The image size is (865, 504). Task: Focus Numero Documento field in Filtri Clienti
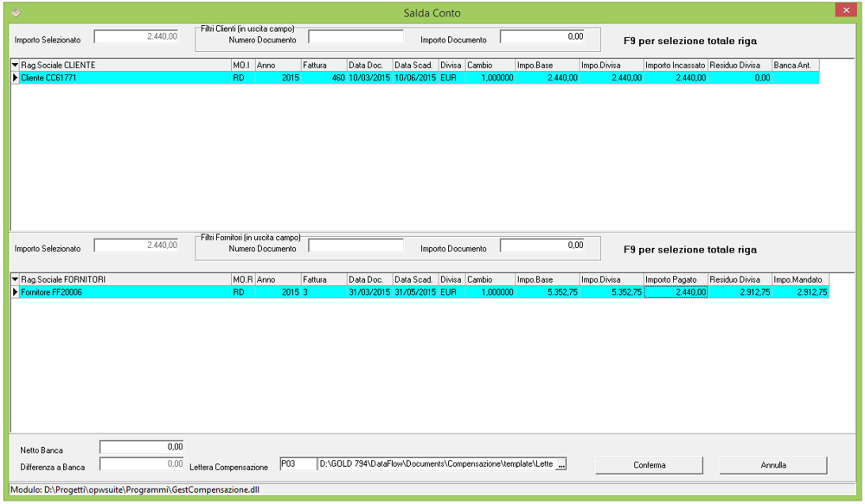pos(356,37)
